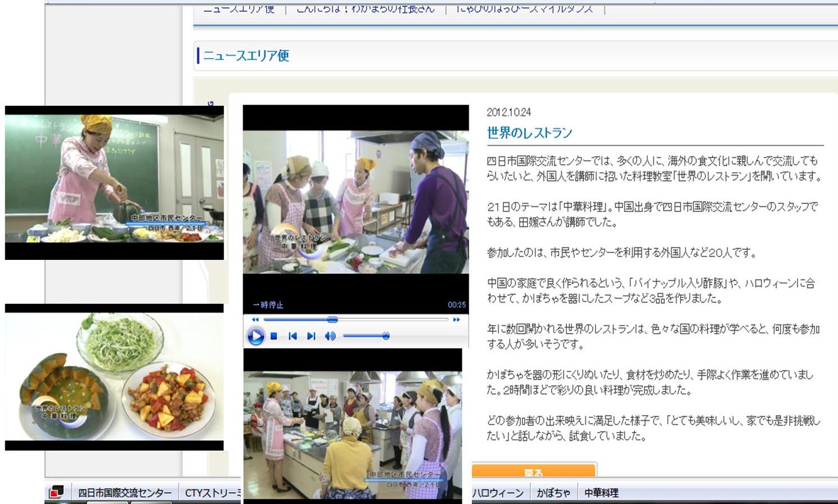The image size is (838, 504).
Task: Click the 一時停止 status text in the player
Action: pos(268,305)
